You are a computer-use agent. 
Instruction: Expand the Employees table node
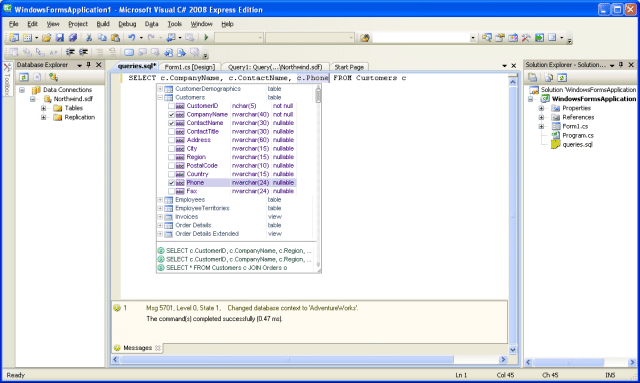(x=160, y=200)
